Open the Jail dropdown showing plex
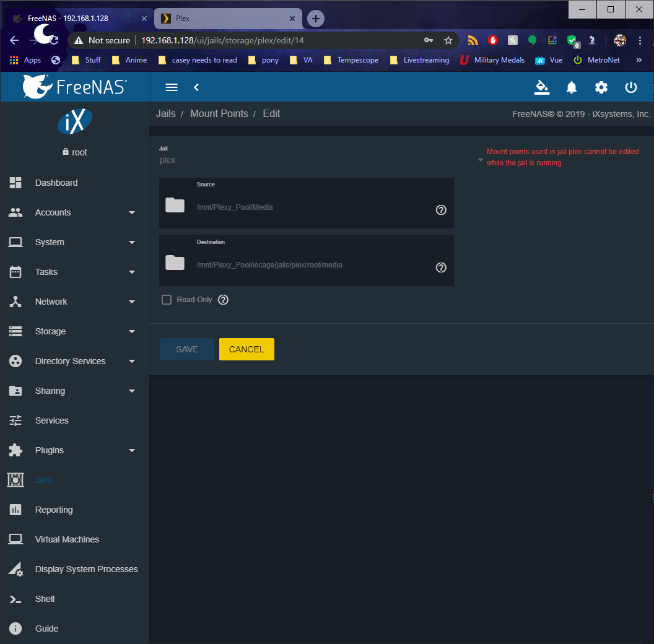 (321, 160)
